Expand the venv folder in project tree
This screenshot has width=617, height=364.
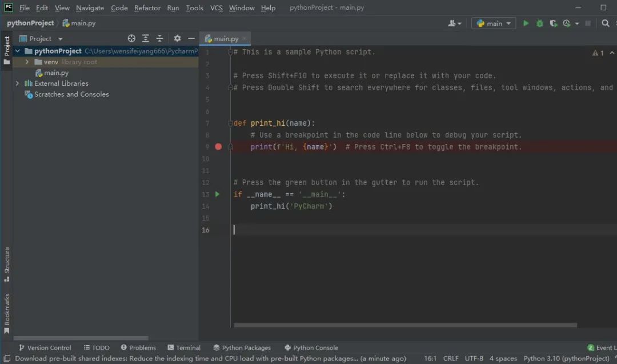tap(27, 62)
